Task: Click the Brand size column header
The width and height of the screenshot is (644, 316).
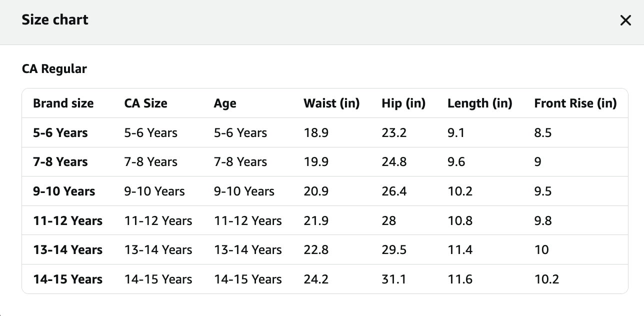Action: tap(63, 103)
